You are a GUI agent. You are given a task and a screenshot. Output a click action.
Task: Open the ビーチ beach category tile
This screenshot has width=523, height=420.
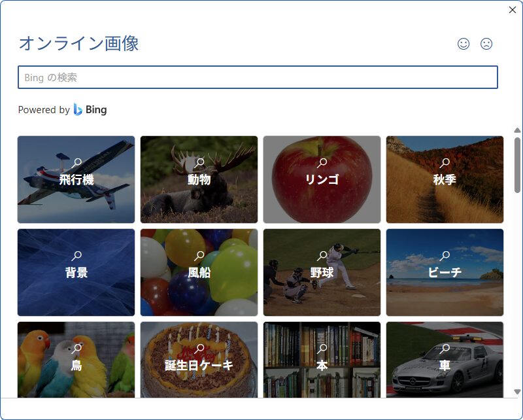pyautogui.click(x=445, y=272)
